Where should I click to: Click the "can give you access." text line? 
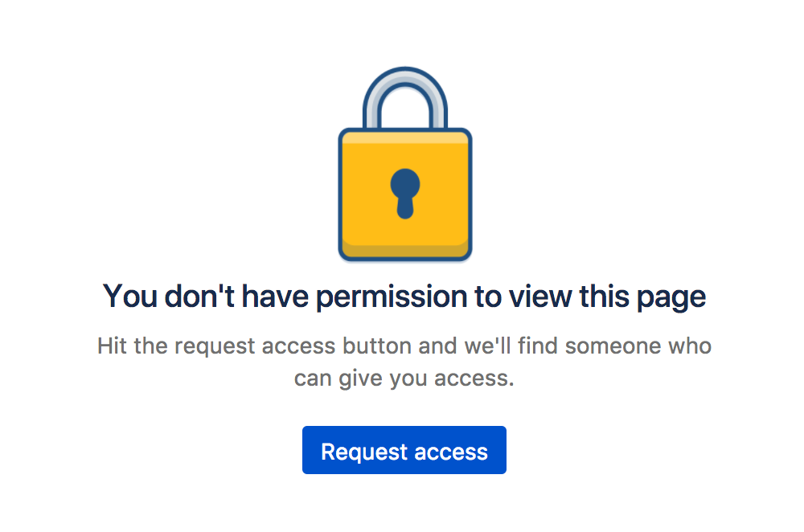click(x=404, y=378)
